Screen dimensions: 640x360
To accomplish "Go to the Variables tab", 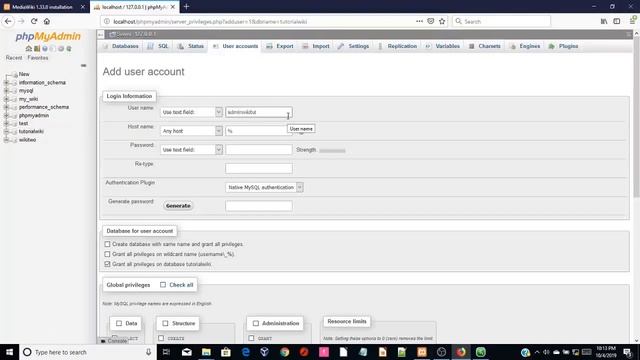I will click(x=442, y=46).
